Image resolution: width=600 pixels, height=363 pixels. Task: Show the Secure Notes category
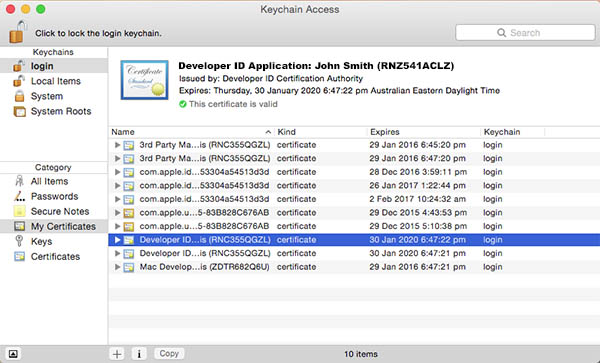[x=54, y=211]
